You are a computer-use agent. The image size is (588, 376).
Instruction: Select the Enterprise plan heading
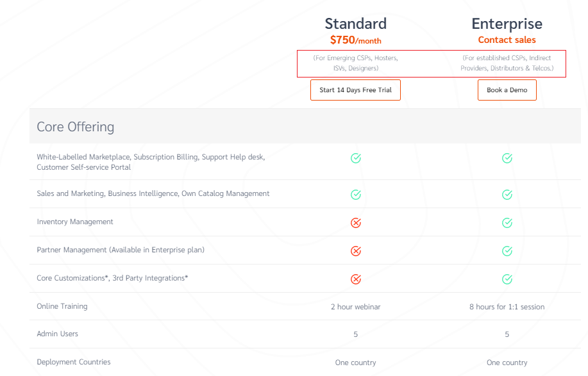[507, 24]
